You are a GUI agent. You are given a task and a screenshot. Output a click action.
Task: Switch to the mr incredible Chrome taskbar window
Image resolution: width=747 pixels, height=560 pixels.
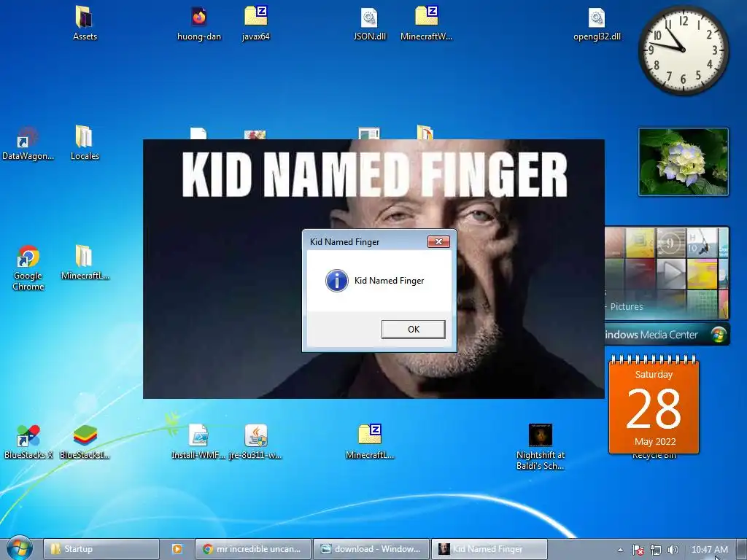click(x=253, y=549)
